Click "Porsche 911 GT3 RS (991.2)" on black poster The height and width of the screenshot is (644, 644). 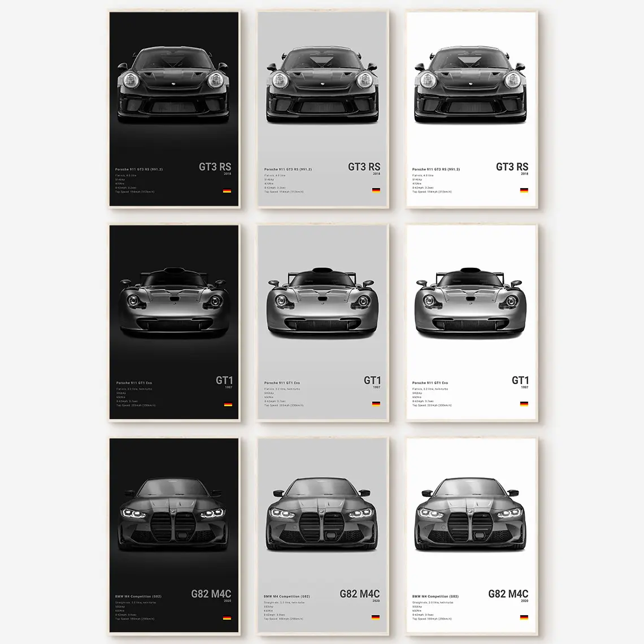[x=139, y=169]
